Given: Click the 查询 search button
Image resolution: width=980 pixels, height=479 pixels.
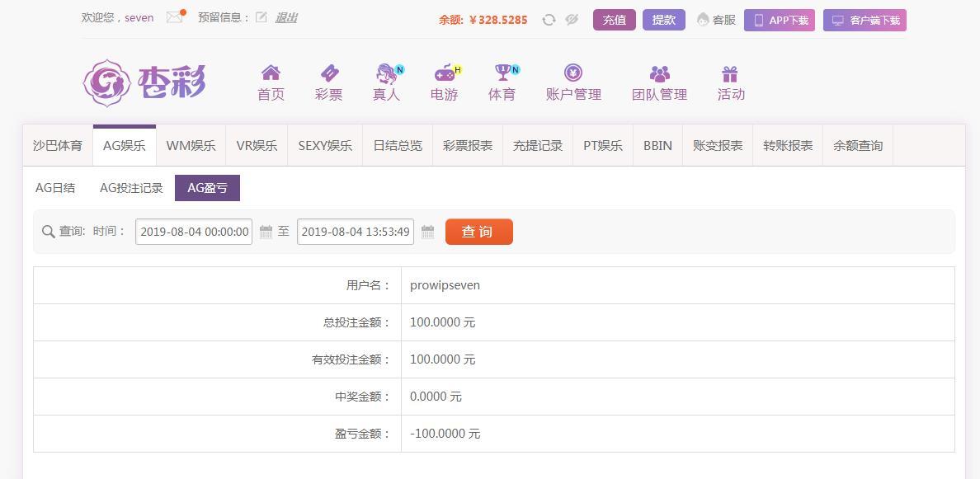Looking at the screenshot, I should coord(478,232).
